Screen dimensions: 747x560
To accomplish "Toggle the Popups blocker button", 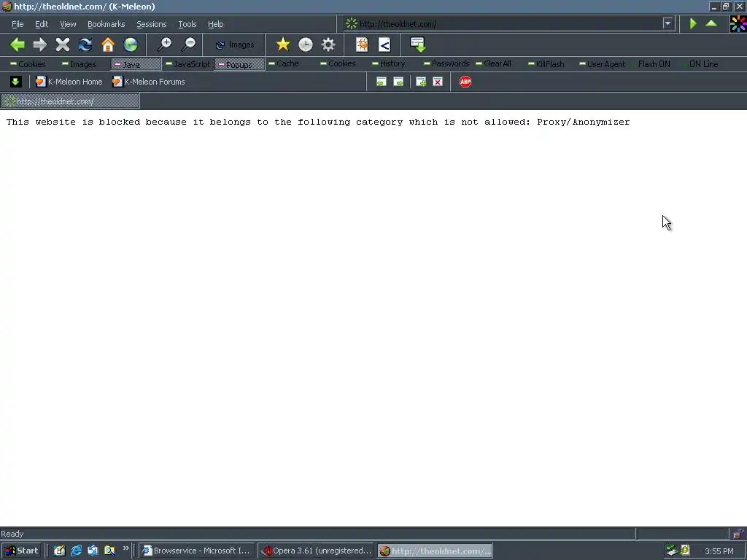I will [239, 64].
